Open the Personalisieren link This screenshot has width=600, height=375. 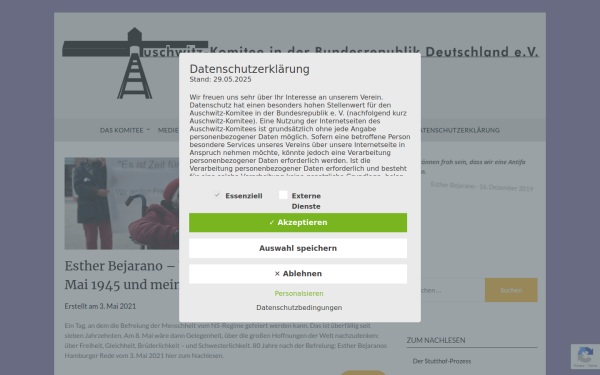[x=299, y=293]
